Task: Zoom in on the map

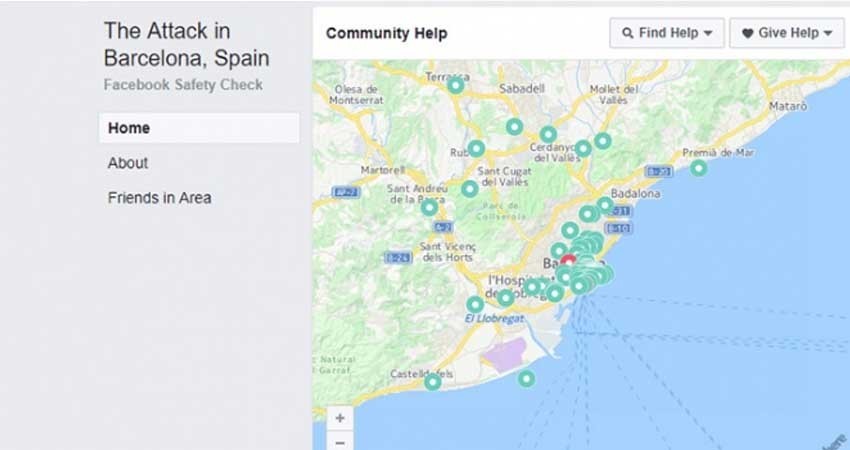Action: coord(340,418)
